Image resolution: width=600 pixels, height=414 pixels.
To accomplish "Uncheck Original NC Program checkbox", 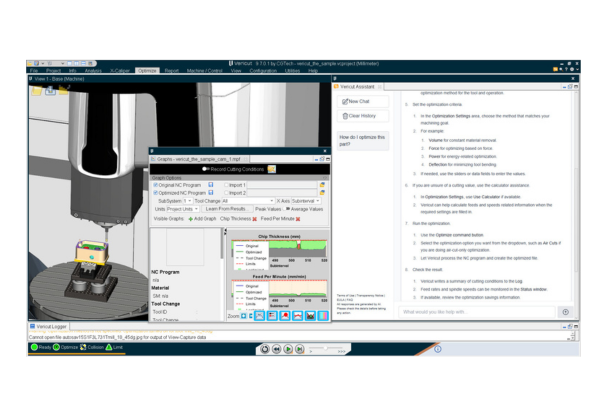I will point(156,185).
